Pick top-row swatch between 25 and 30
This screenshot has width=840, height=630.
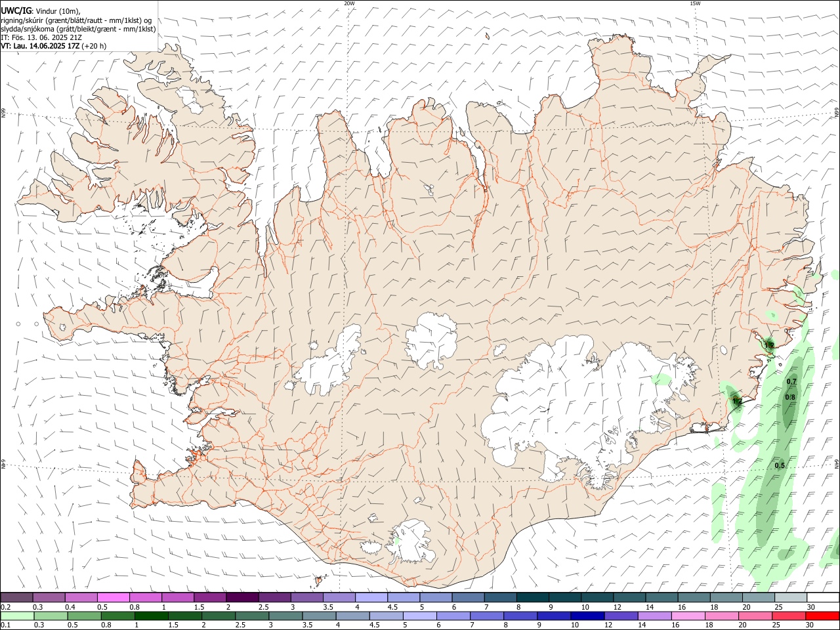789,597
